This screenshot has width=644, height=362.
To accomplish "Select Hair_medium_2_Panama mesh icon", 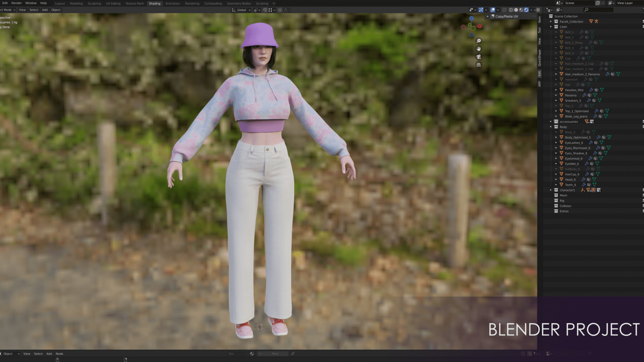I will click(x=618, y=74).
